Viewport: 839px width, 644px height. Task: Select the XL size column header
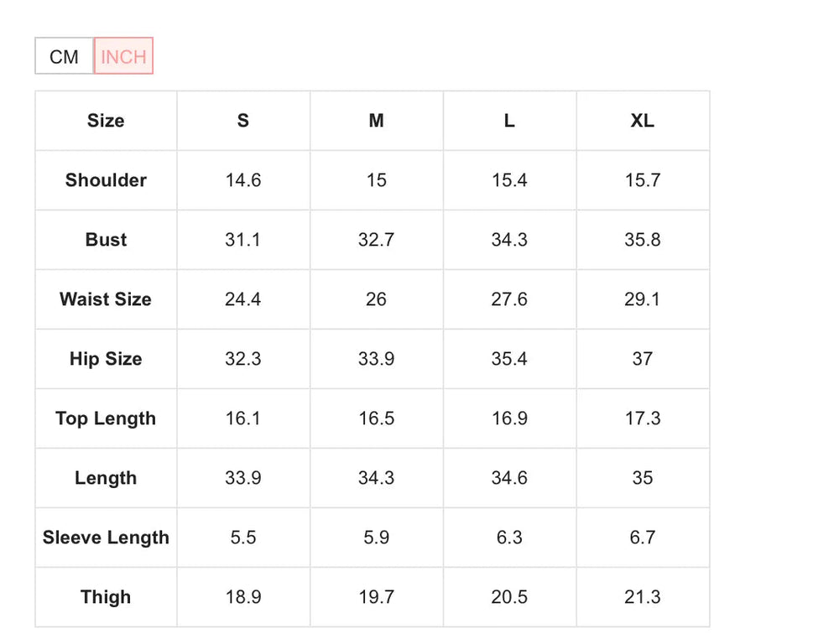[x=643, y=121]
